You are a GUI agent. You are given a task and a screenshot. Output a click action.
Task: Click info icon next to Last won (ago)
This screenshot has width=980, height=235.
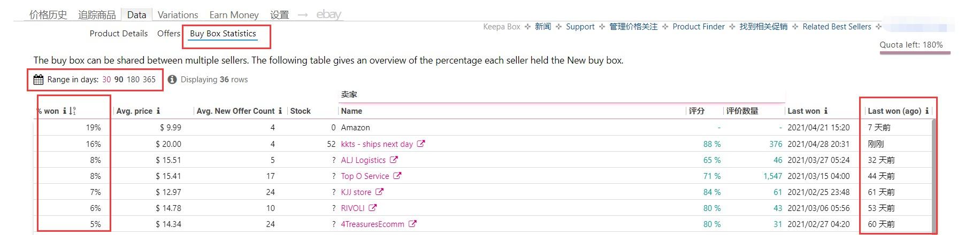[927, 111]
